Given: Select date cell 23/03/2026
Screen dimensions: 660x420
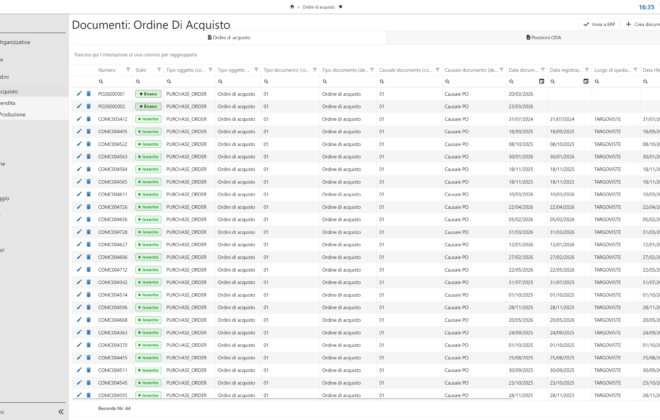Looking at the screenshot, I should pyautogui.click(x=521, y=106).
